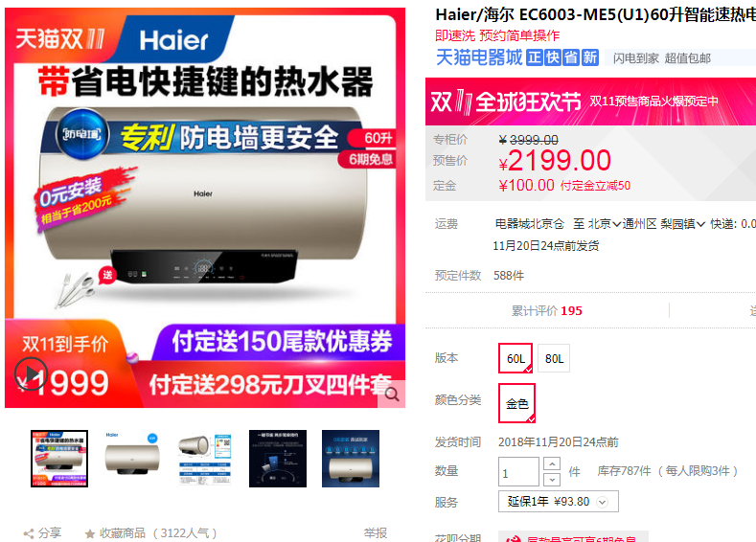Decrease quantity with the down arrow
This screenshot has width=756, height=542.
[x=552, y=479]
